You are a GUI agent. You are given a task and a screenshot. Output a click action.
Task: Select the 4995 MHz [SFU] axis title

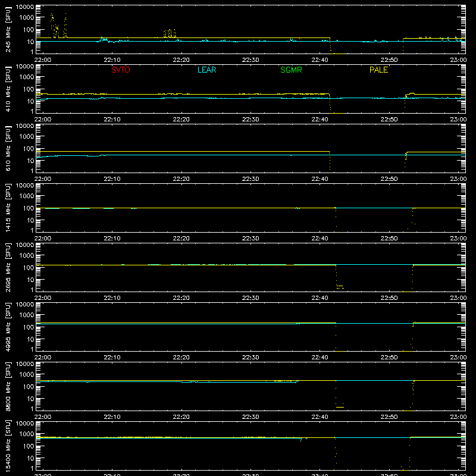8,327
